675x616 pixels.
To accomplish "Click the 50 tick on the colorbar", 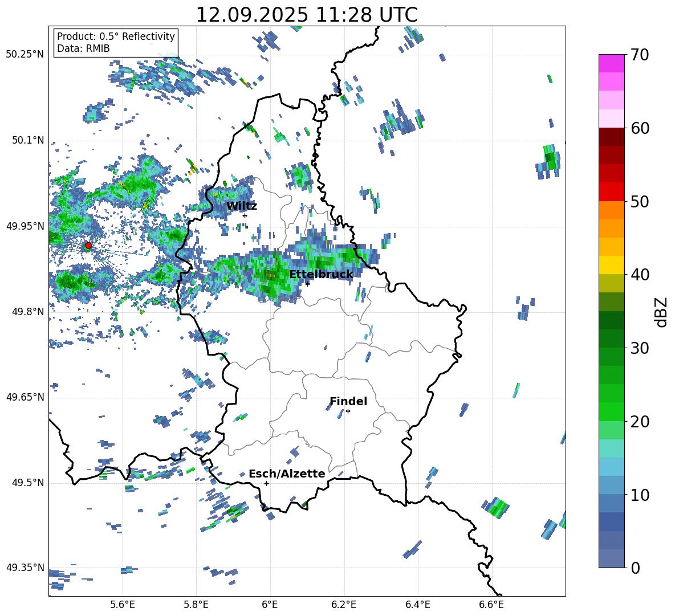I will pos(640,201).
